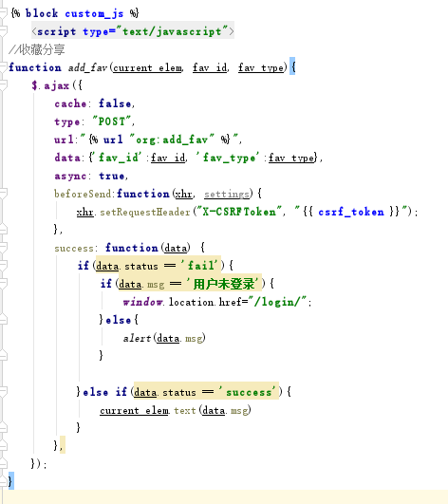Click the add_fav function name

click(x=87, y=67)
